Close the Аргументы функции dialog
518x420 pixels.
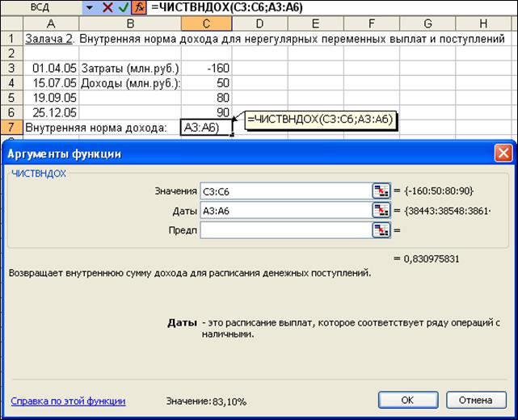click(x=503, y=152)
